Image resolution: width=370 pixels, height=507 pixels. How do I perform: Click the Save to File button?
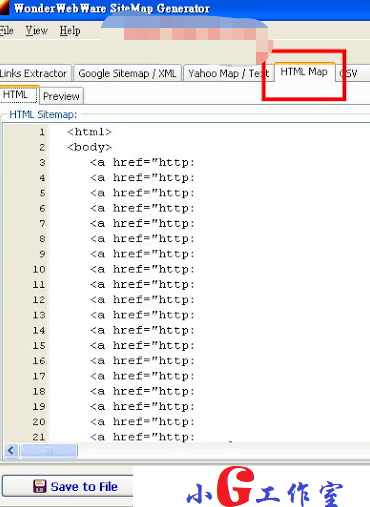click(x=68, y=486)
